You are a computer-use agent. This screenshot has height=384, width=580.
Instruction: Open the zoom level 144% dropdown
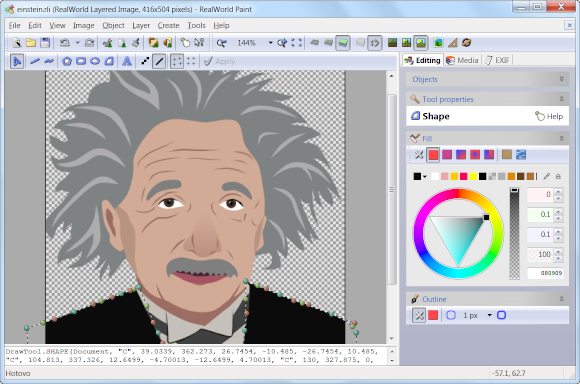click(x=270, y=43)
